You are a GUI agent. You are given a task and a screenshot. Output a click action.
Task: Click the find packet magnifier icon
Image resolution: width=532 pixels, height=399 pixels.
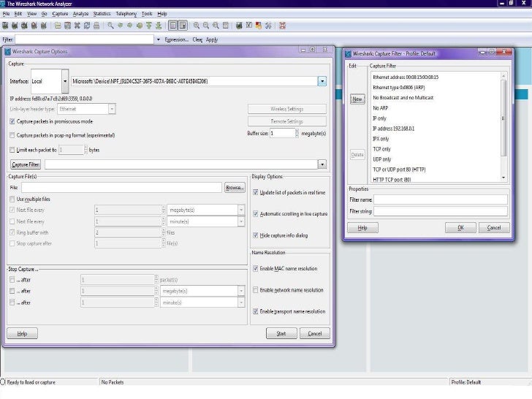pos(110,26)
